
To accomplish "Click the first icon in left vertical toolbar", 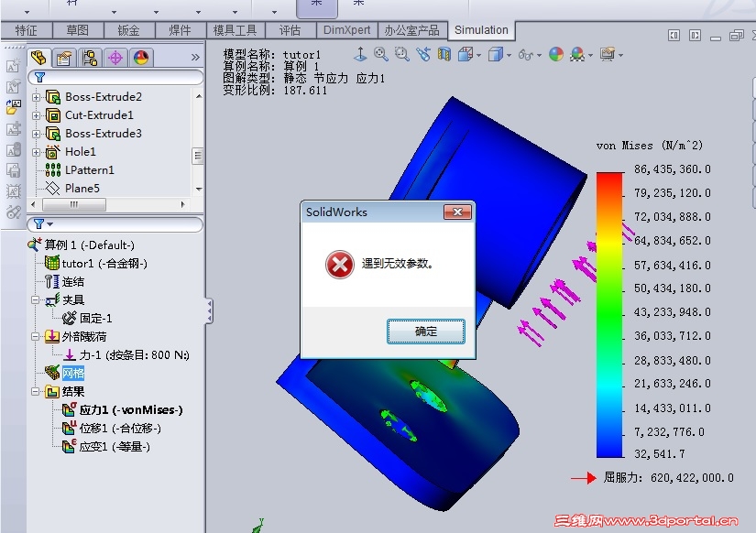I will coord(14,66).
